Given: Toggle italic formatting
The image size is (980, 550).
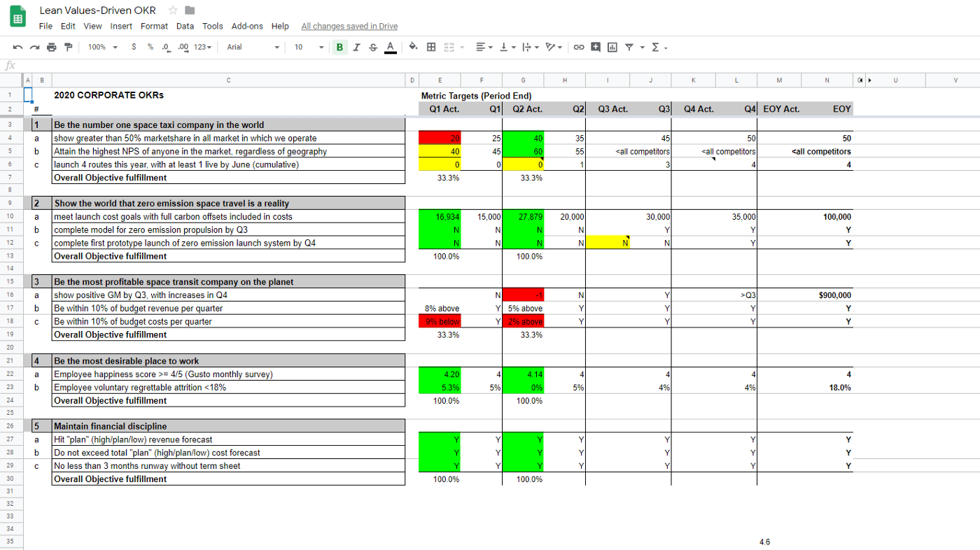Looking at the screenshot, I should coord(356,47).
